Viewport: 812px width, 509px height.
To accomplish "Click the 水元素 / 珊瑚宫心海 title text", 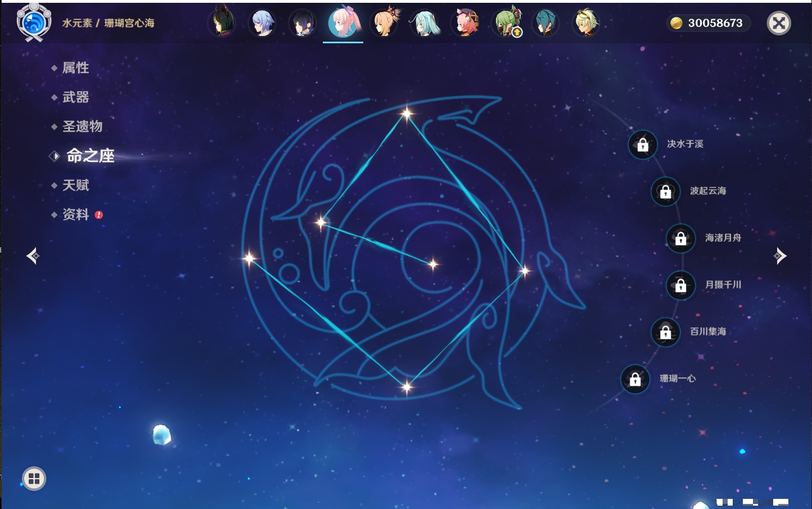I will pos(108,23).
